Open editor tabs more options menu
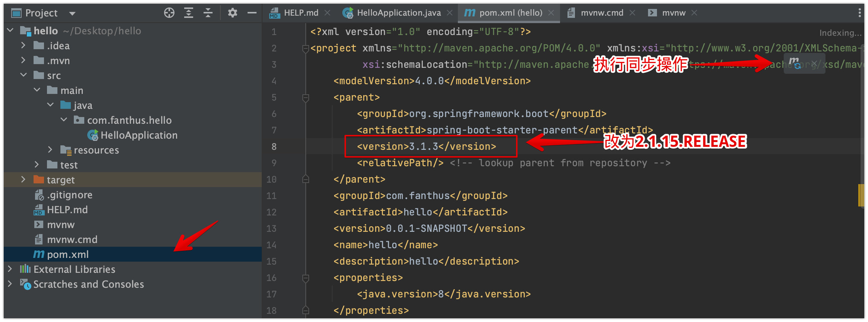 click(x=859, y=13)
